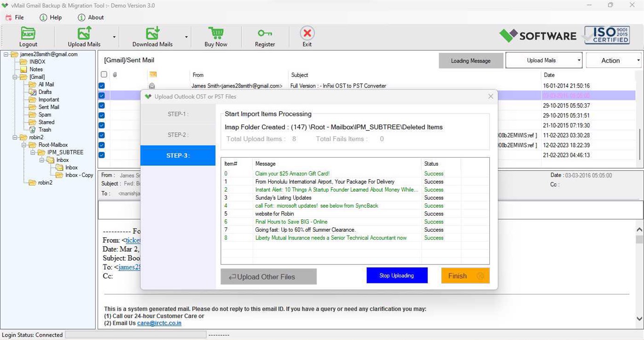Viewport: 644px width, 340px height.
Task: Collapse the [Gmail] tree node
Action: 15,77
